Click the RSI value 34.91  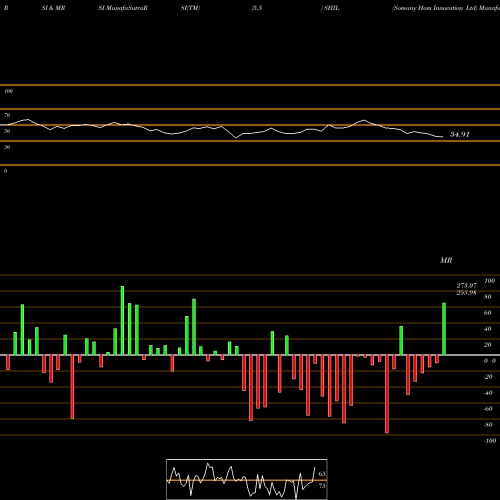[460, 134]
